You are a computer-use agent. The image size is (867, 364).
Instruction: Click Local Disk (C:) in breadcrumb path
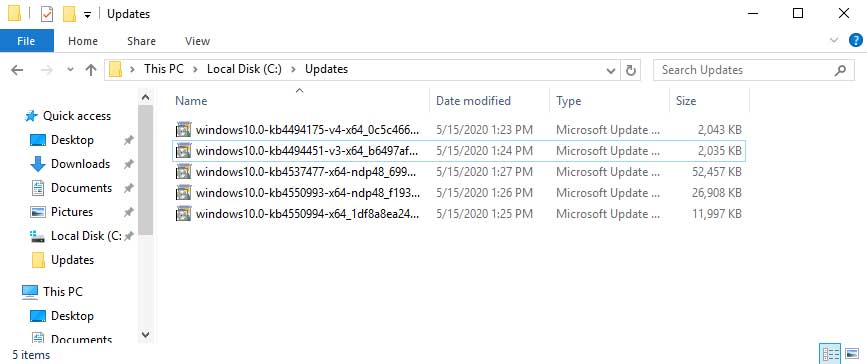click(244, 69)
